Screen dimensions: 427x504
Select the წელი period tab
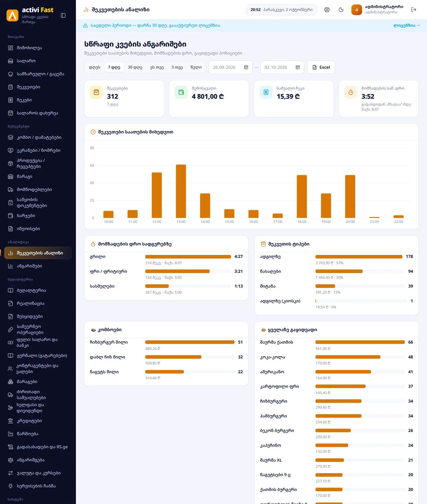point(196,67)
